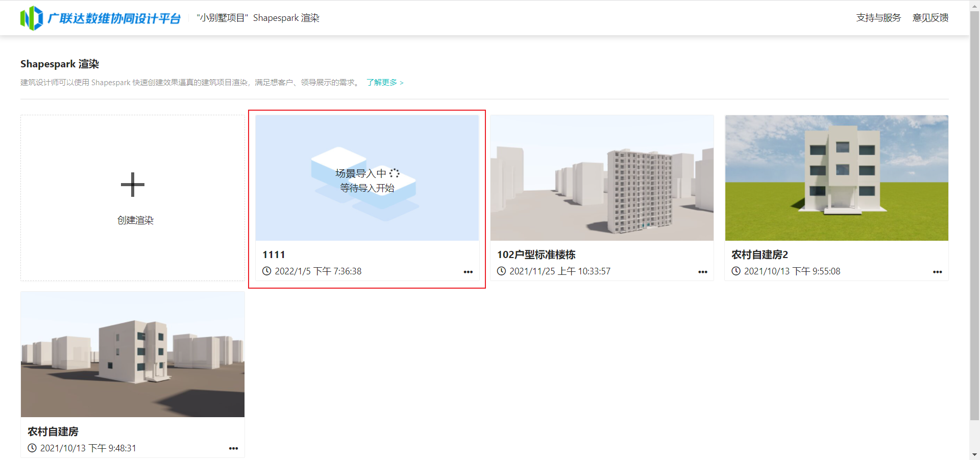The image size is (980, 460).
Task: Click timestamp 2021/10/13 下午 9:48:31
Action: (88, 448)
